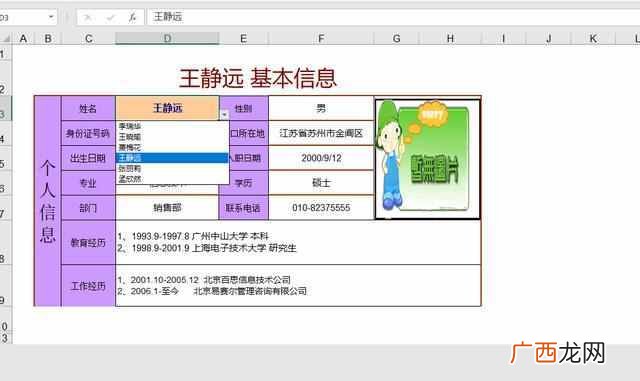This screenshot has height=381, width=640.
Task: Select row 9 header
Action: click(x=5, y=286)
